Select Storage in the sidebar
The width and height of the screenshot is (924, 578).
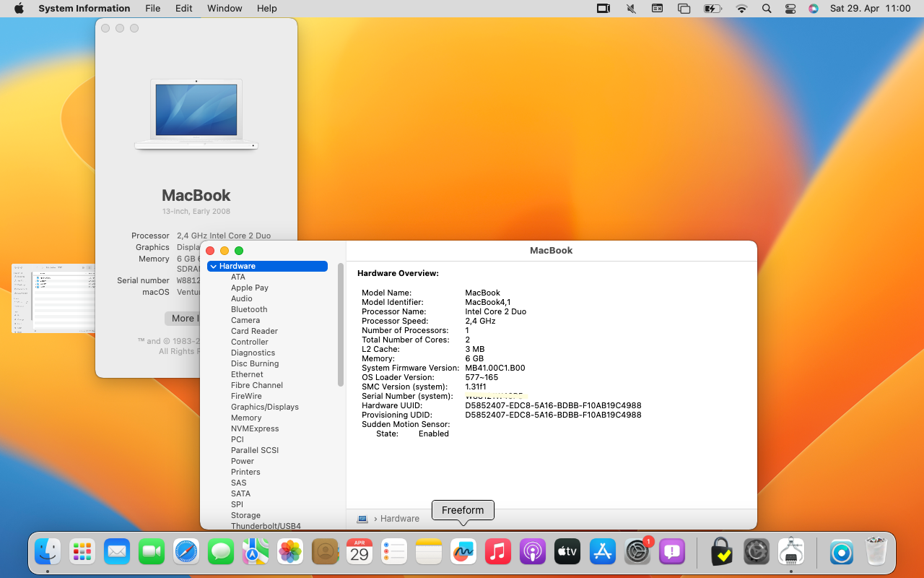coord(245,516)
